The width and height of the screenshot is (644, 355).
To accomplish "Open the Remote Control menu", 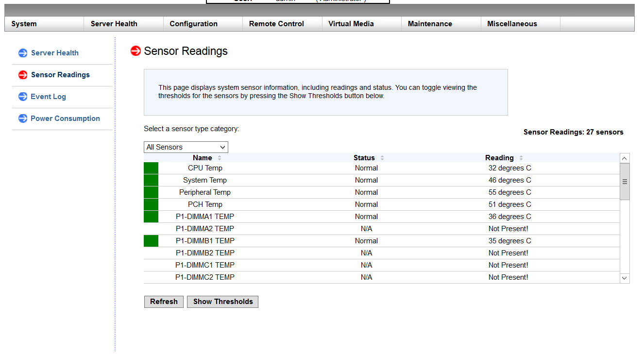I will pyautogui.click(x=276, y=23).
